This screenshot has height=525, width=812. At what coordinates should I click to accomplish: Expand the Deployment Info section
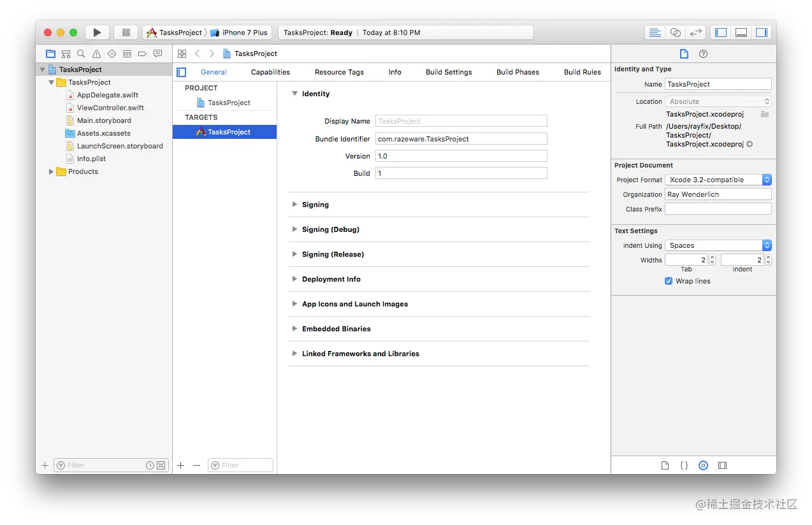coord(294,279)
